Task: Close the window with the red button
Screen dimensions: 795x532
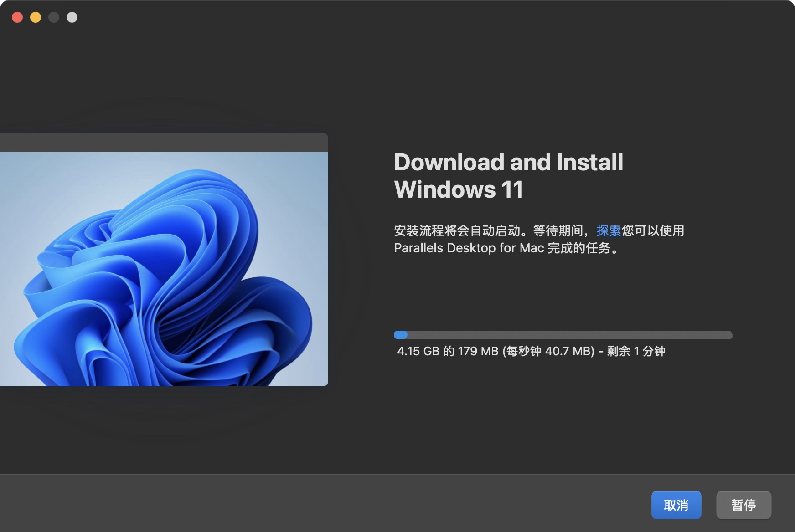Action: 17,17
